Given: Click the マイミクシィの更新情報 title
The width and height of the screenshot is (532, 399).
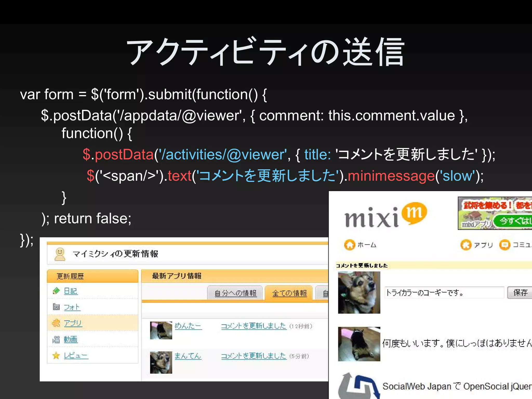Looking at the screenshot, I should click(x=115, y=254).
